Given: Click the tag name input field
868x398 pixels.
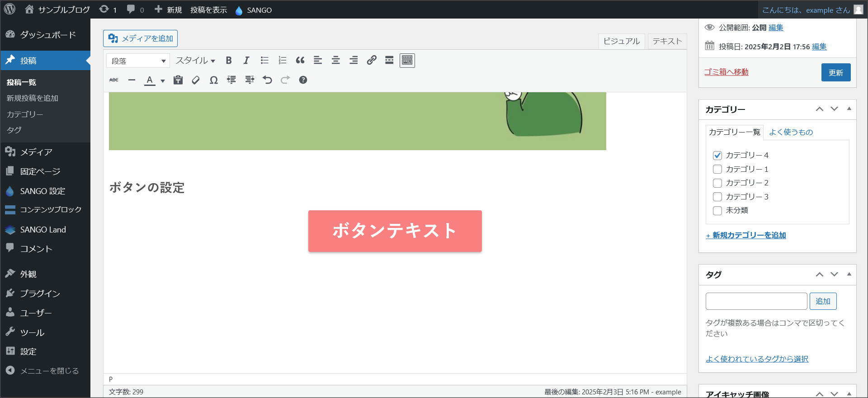Looking at the screenshot, I should tap(756, 301).
